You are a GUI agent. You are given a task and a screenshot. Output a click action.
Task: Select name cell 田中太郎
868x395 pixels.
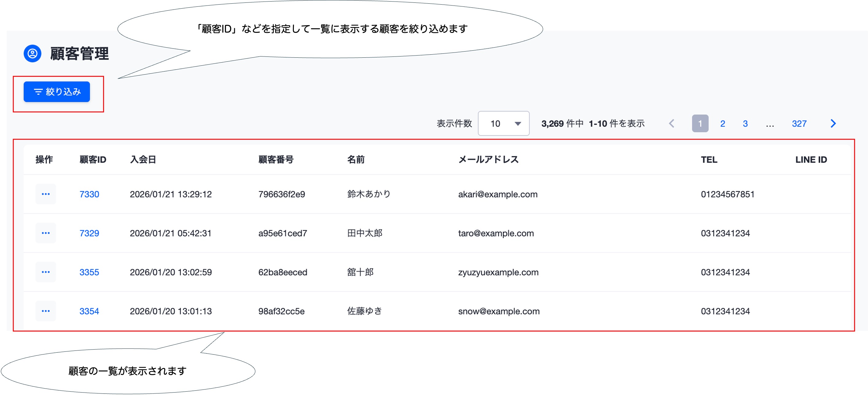(x=365, y=233)
